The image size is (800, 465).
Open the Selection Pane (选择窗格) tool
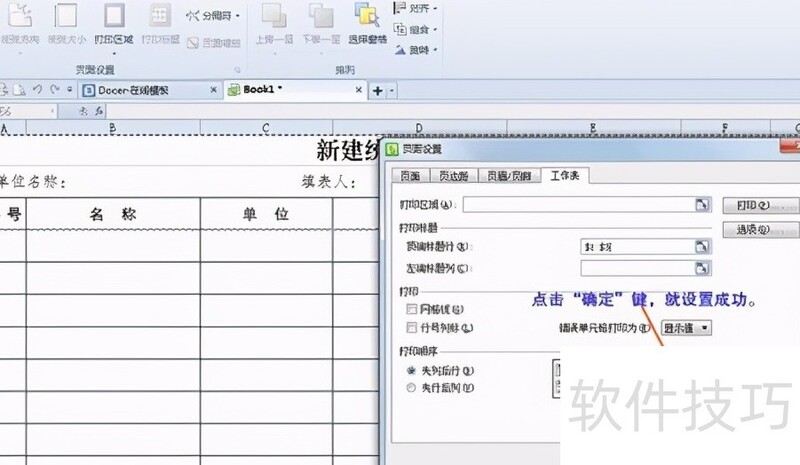pyautogui.click(x=367, y=23)
